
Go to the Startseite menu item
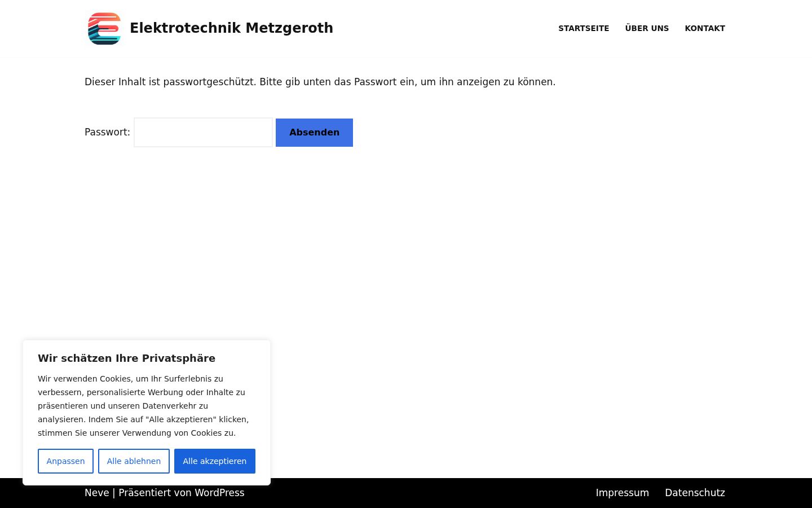pos(584,28)
